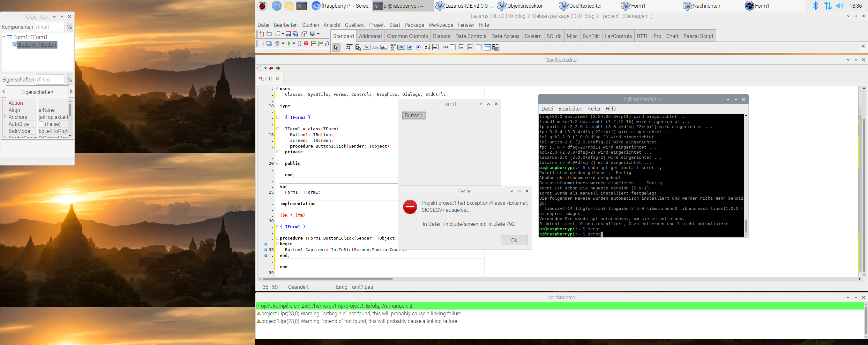Viewport: 868px width, 345px height.
Task: Select the TButton 'Ok' palette component
Action: pos(367,48)
